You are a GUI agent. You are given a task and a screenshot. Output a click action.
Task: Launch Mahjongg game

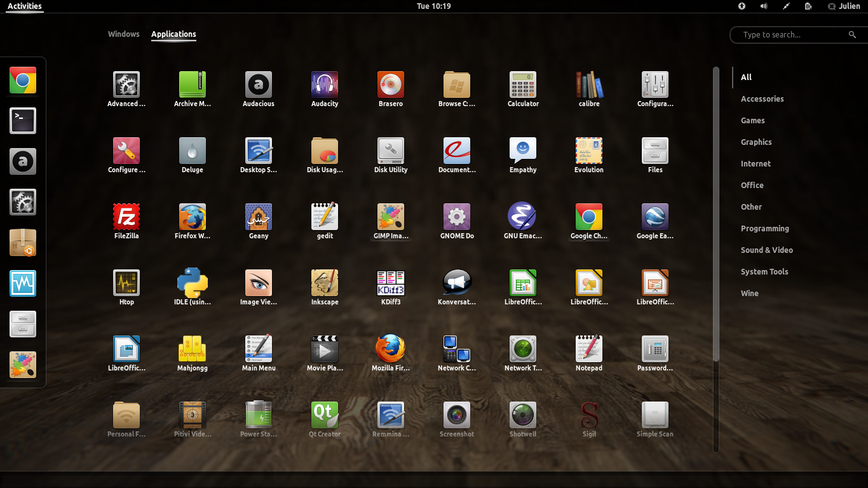click(x=193, y=353)
